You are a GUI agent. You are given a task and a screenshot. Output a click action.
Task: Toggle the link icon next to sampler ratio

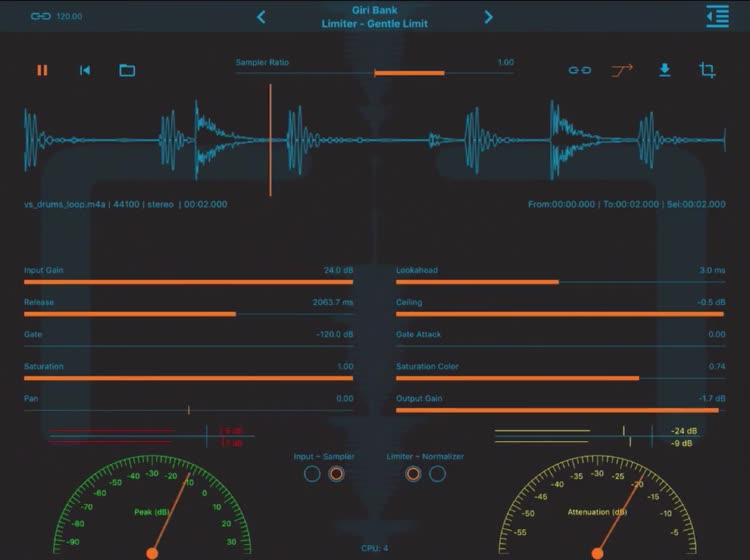[580, 70]
